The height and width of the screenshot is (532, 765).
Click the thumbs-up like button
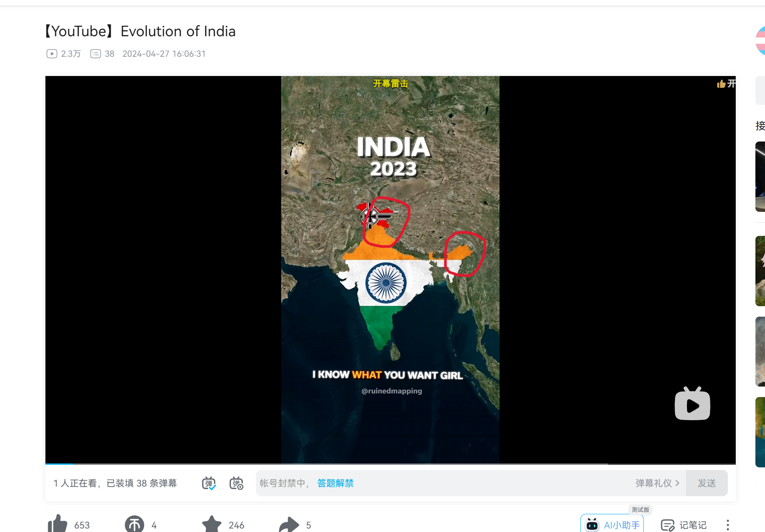[x=58, y=524]
